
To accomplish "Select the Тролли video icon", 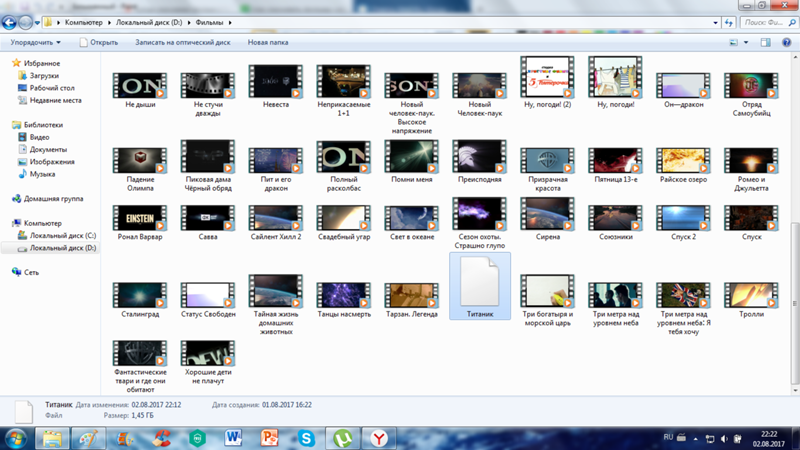I will coord(751,295).
